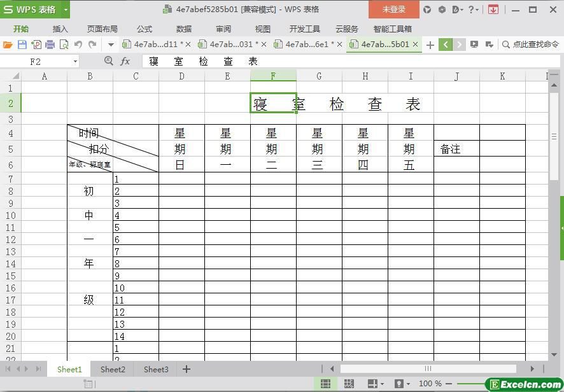Add a new sheet with plus icon
The width and height of the screenshot is (564, 392).
(187, 369)
